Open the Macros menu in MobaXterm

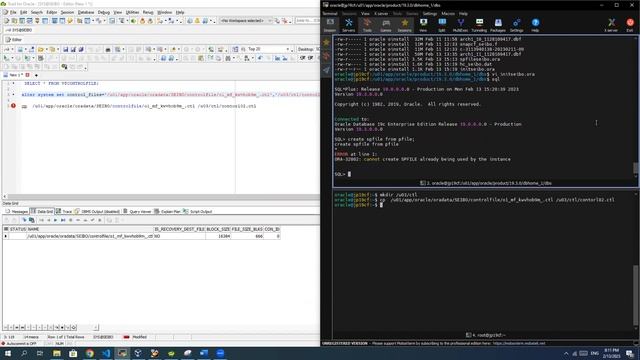(x=448, y=13)
